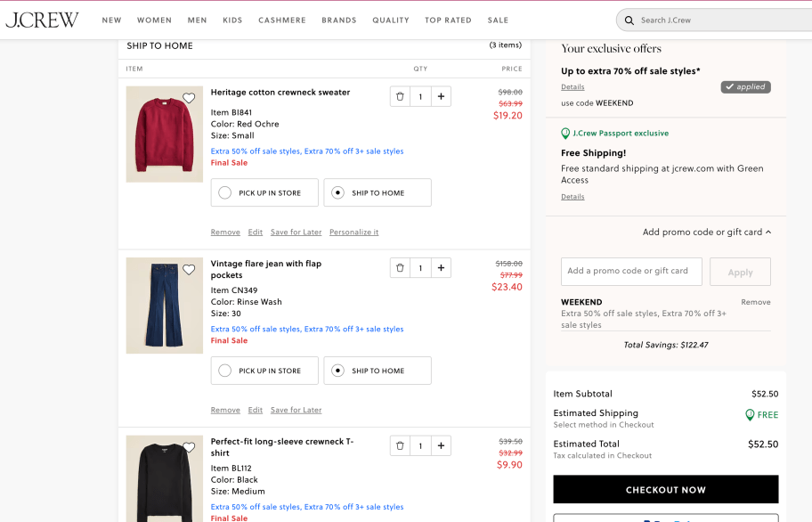Increase quantity of Heritage cotton sweater
This screenshot has height=522, width=812.
(441, 96)
